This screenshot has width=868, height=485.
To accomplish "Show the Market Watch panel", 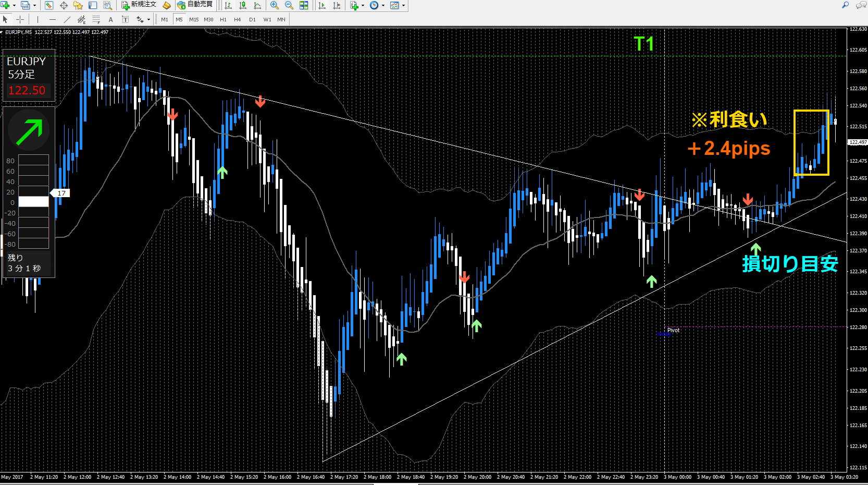I will (48, 5).
